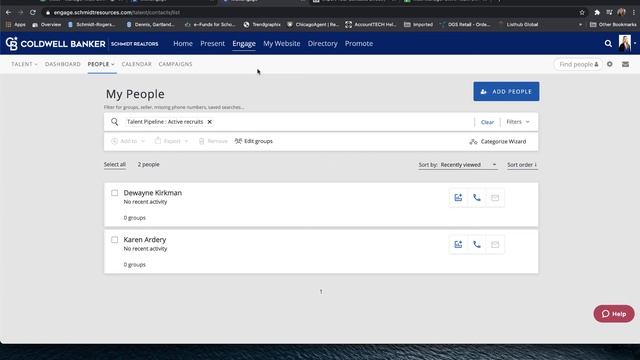Open Dewayne Kirkman contact
This screenshot has height=360, width=640.
pyautogui.click(x=153, y=193)
